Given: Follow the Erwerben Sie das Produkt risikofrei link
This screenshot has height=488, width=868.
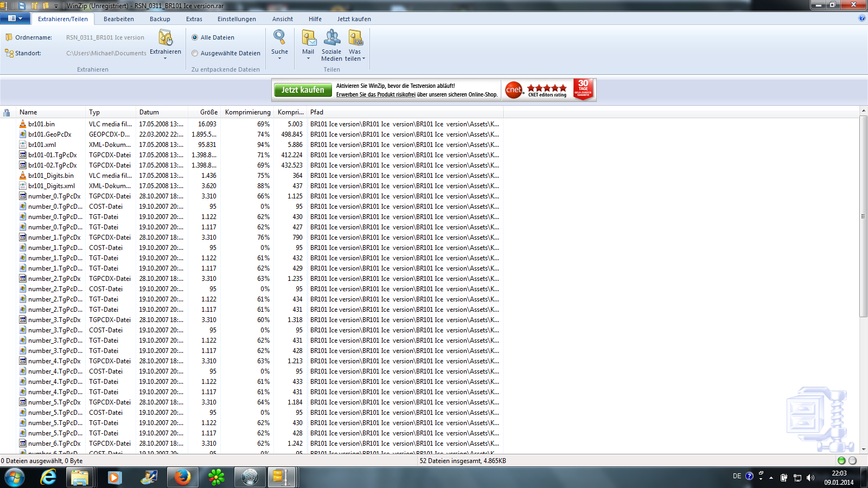Looking at the screenshot, I should click(376, 94).
